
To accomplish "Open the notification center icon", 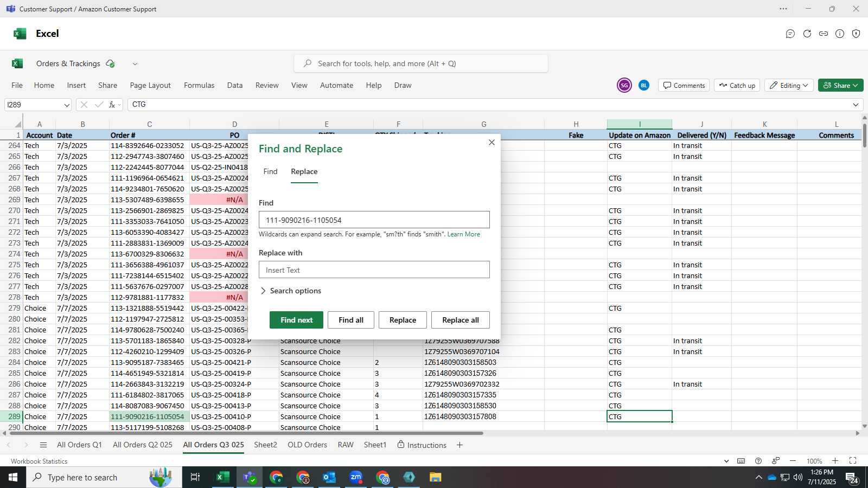I will [x=852, y=477].
